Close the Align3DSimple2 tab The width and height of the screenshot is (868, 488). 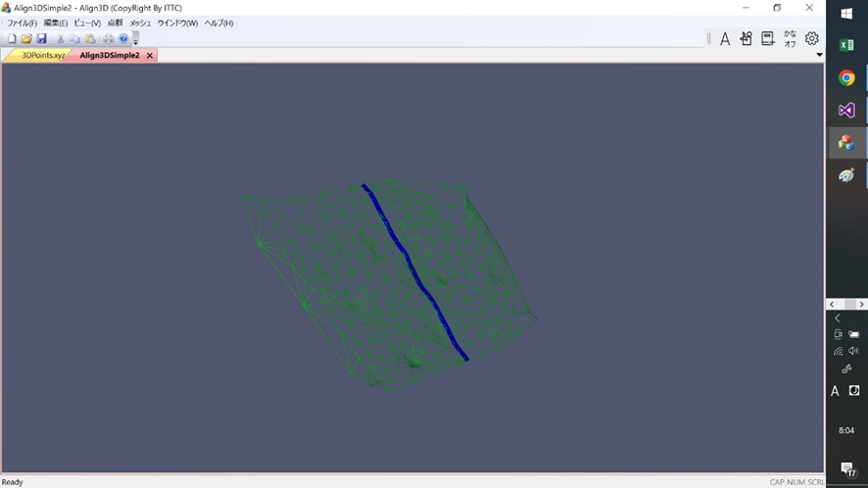(x=150, y=56)
